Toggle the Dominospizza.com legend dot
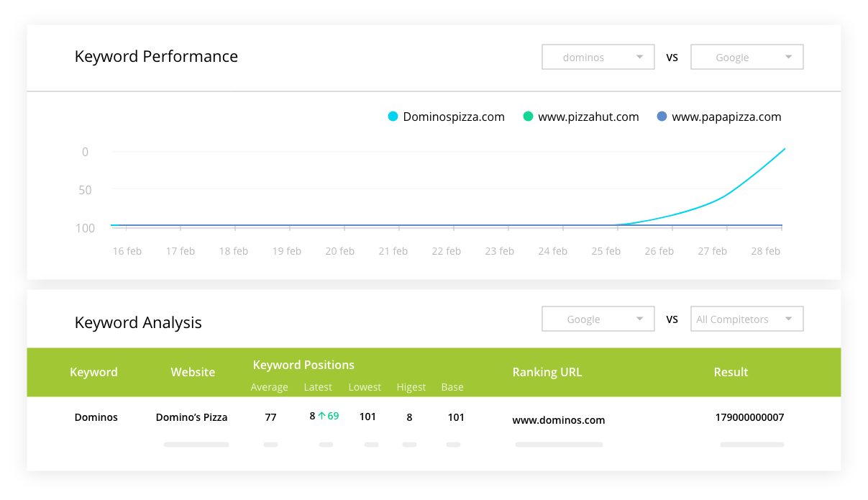868x500 pixels. coord(393,117)
